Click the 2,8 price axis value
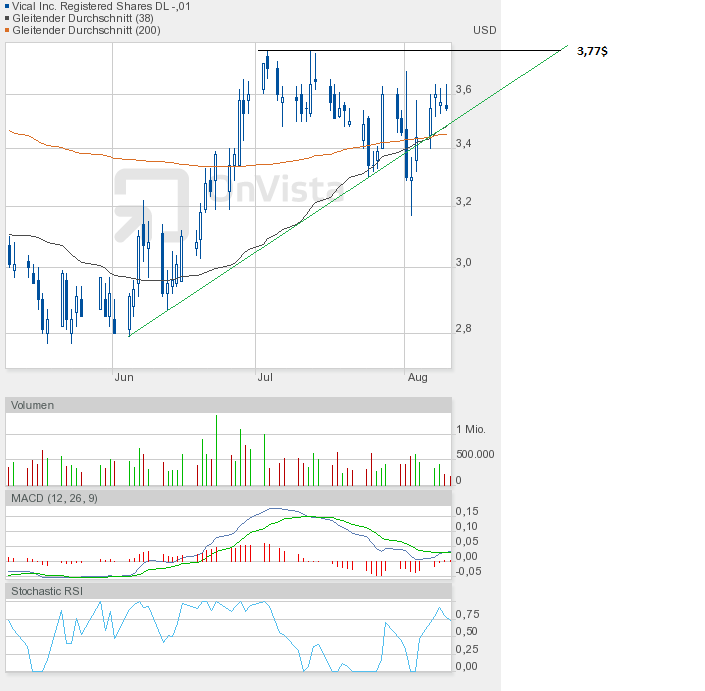The image size is (705, 691). (464, 329)
